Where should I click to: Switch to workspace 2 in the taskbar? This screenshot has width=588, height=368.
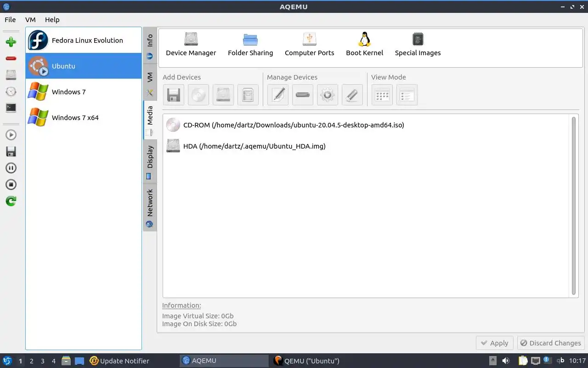tap(31, 361)
